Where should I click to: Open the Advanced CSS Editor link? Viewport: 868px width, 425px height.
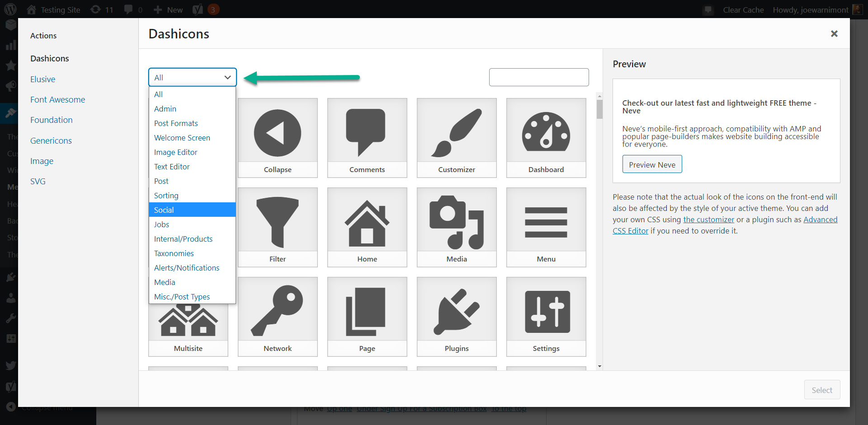[x=819, y=220]
